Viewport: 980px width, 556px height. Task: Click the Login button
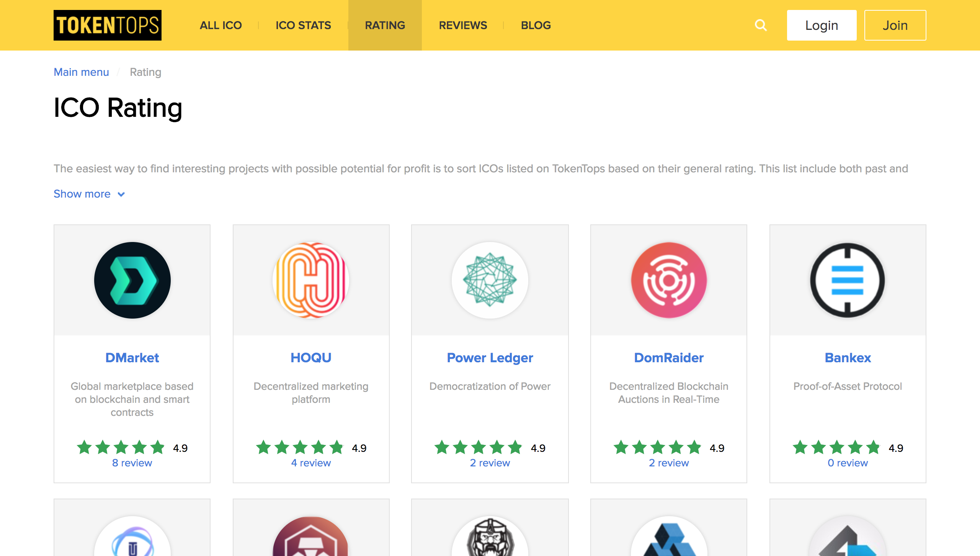click(822, 25)
